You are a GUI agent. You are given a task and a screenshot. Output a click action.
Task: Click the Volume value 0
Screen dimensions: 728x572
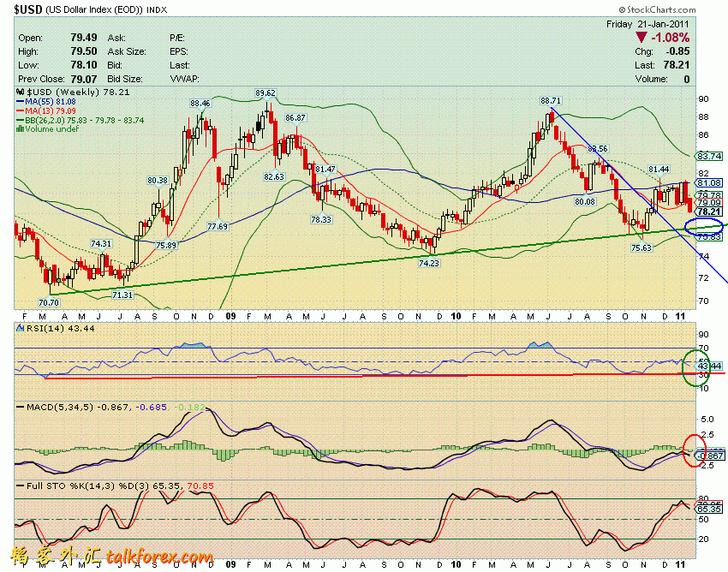[x=687, y=79]
